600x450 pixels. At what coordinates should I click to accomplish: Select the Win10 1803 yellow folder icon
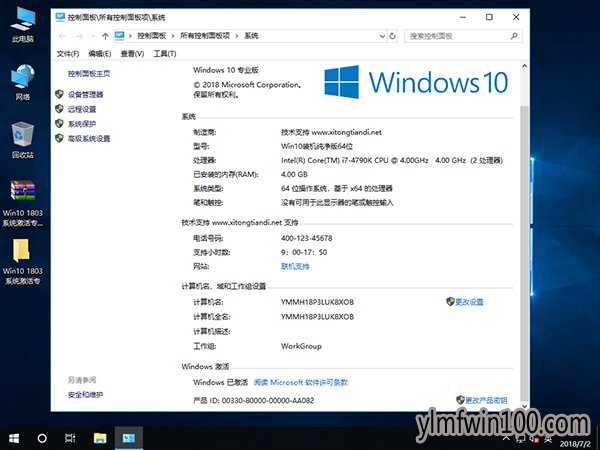pyautogui.click(x=23, y=261)
